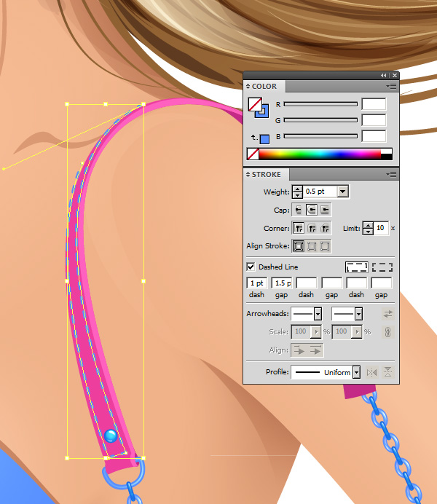This screenshot has height=504, width=437.
Task: Select the Miter Join corner icon
Action: coord(297,228)
